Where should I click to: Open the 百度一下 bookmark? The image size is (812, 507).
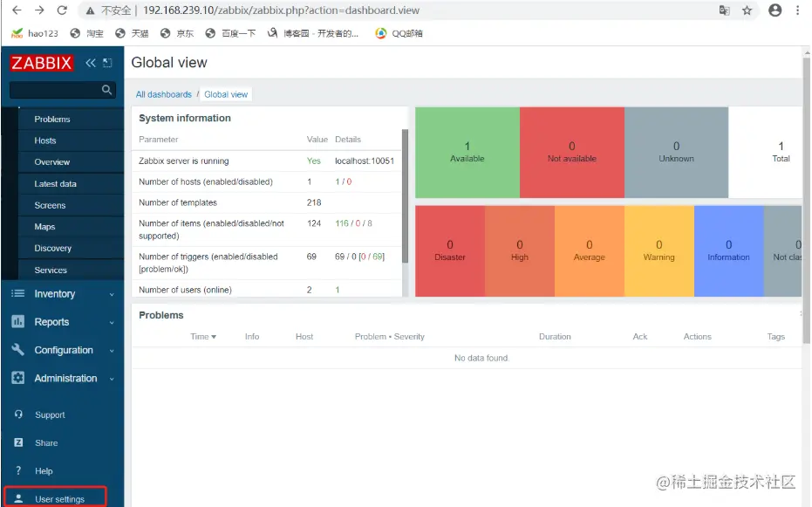pos(230,34)
